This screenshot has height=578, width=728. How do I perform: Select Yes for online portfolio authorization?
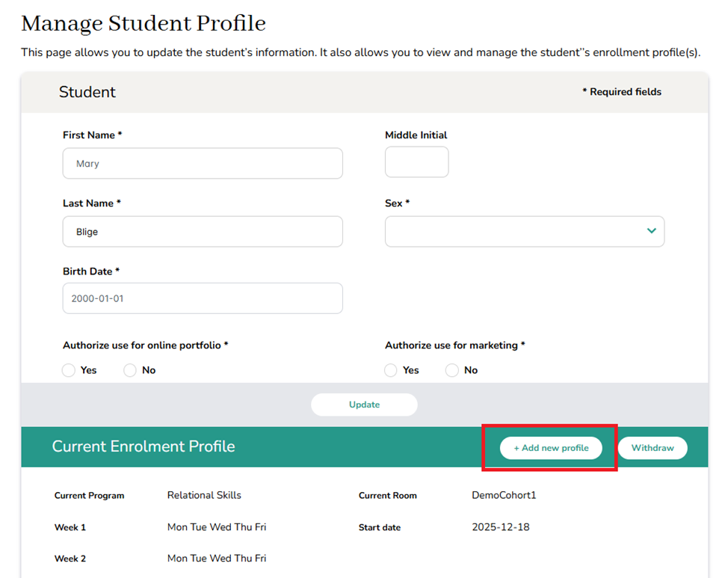point(69,370)
